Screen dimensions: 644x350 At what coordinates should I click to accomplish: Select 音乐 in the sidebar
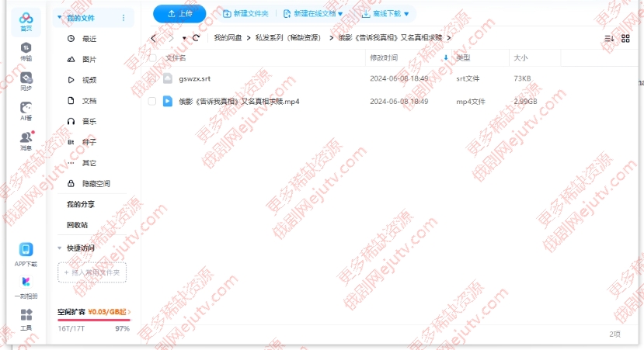(89, 121)
